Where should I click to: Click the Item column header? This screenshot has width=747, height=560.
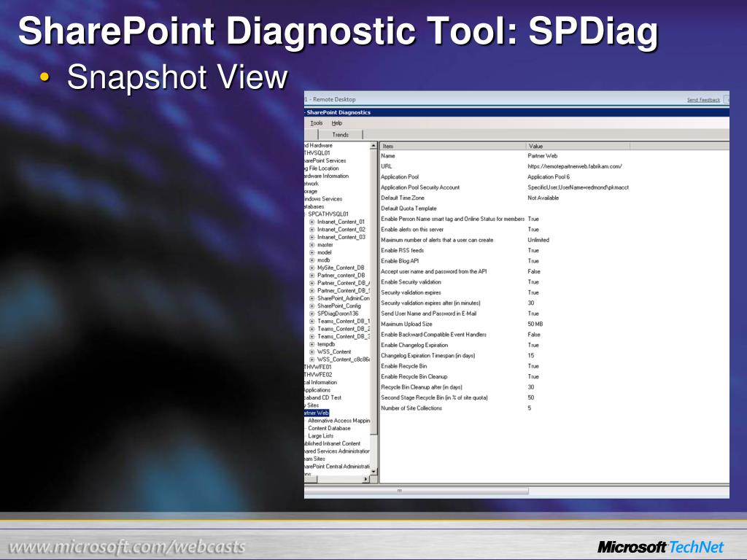452,146
